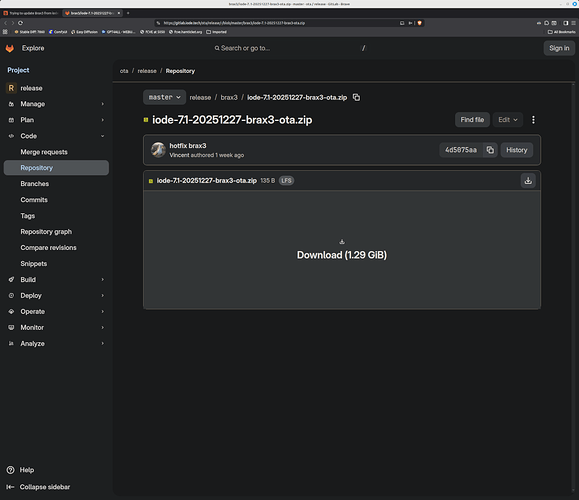579x500 pixels.
Task: Download the file via header download icon
Action: [528, 181]
